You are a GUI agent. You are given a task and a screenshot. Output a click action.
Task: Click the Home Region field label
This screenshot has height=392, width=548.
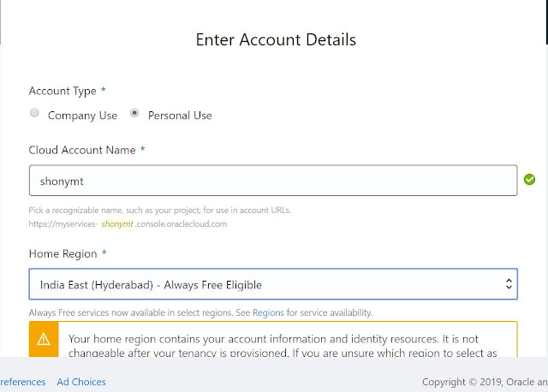63,253
